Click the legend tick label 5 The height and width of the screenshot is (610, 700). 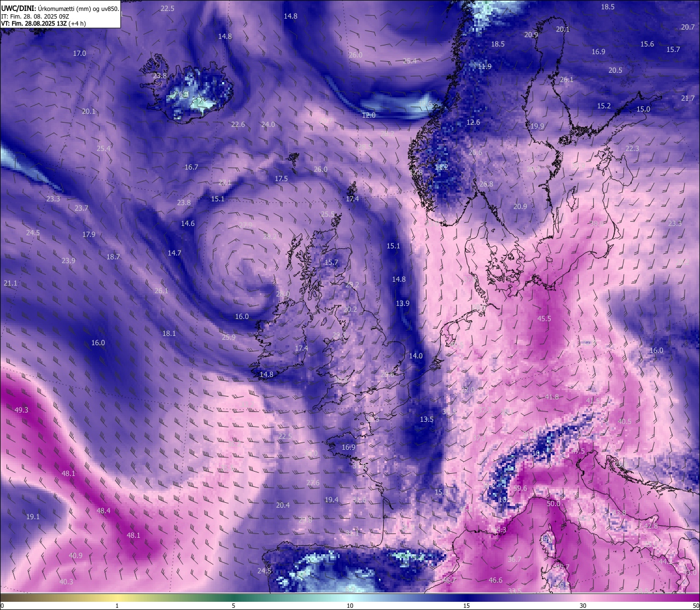point(234,606)
